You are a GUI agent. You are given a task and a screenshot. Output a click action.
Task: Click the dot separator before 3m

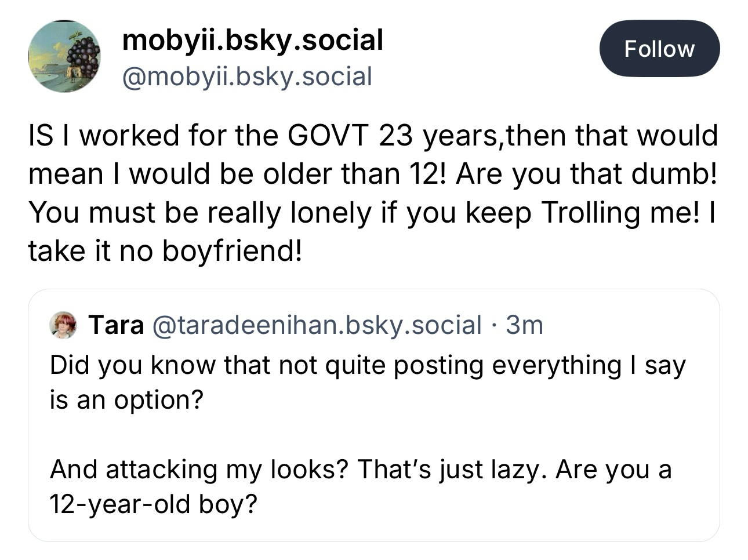(x=493, y=325)
